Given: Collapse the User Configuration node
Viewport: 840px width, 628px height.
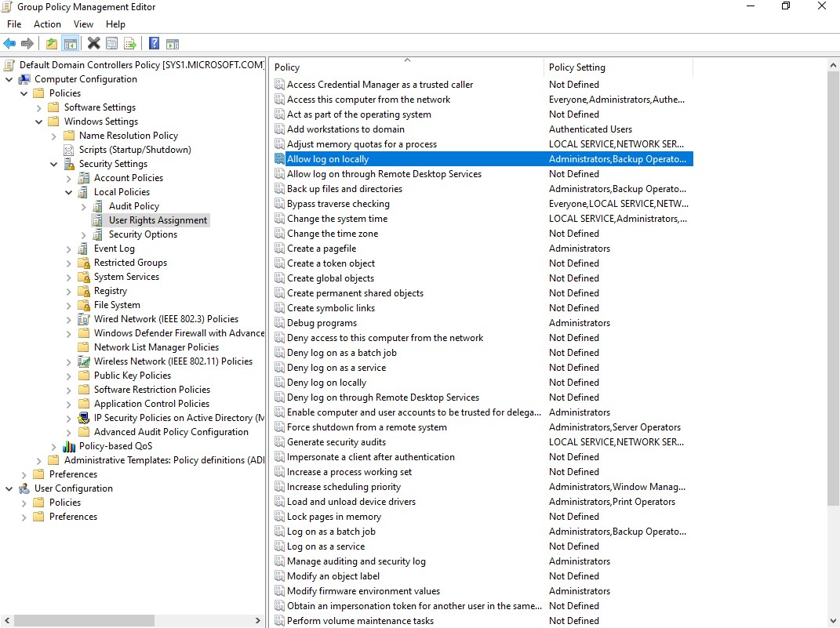Looking at the screenshot, I should point(9,488).
